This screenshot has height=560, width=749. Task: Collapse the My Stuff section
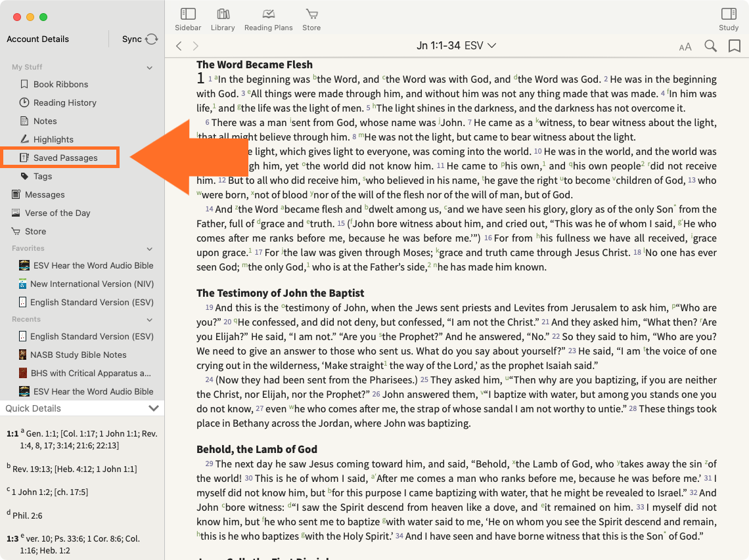[150, 68]
